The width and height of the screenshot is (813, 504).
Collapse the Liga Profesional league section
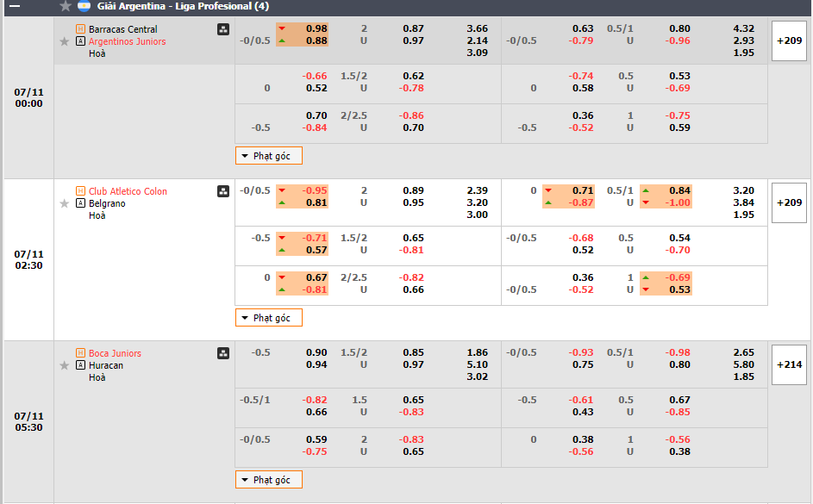tap(14, 6)
